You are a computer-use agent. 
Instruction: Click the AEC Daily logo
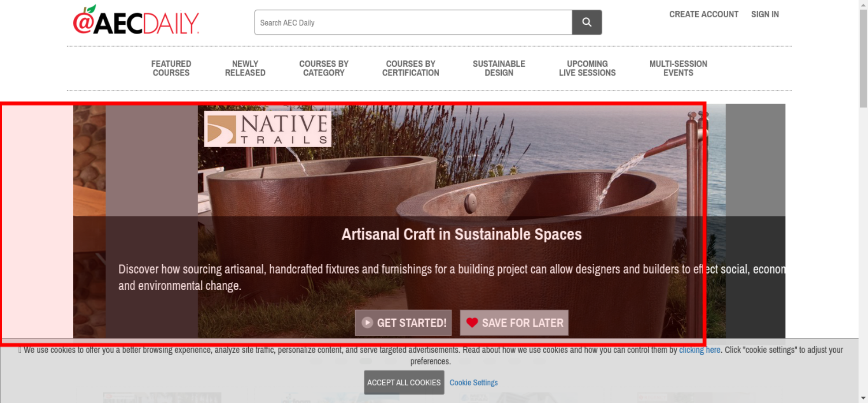tap(136, 20)
